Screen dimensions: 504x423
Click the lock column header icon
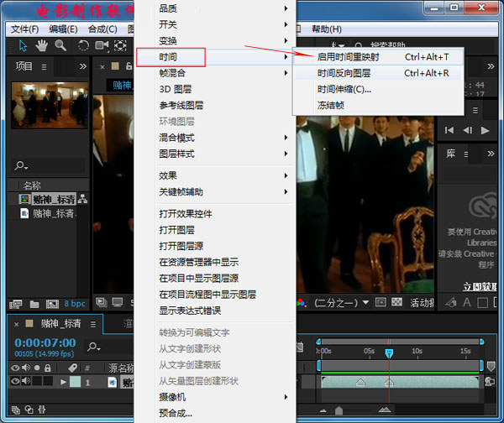tap(48, 368)
